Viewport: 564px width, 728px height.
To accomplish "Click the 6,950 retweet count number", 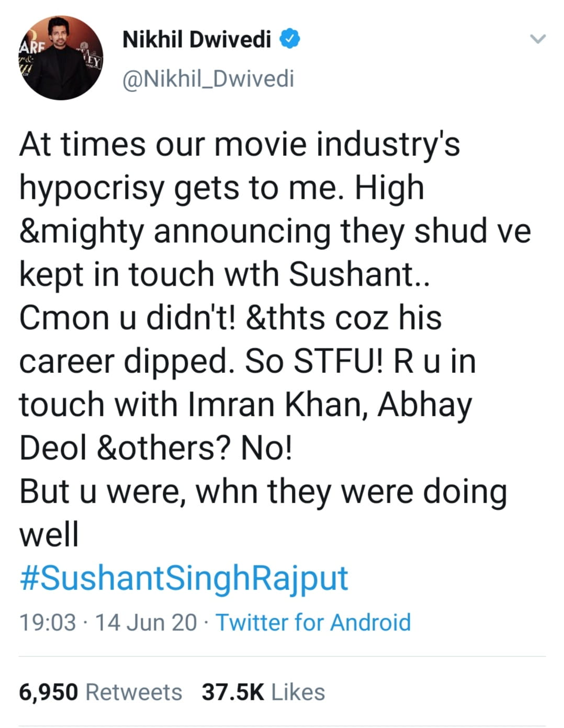I will 48,692.
